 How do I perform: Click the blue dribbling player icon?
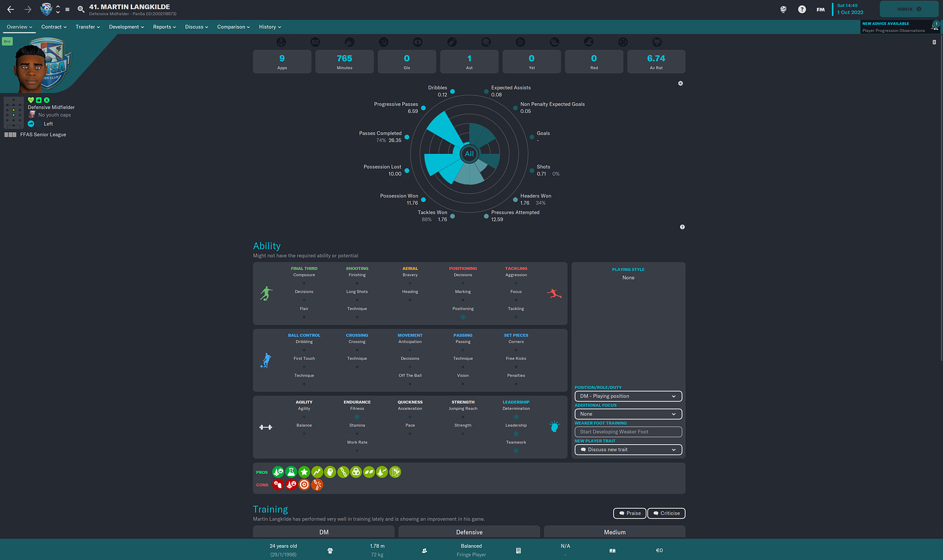point(266,361)
